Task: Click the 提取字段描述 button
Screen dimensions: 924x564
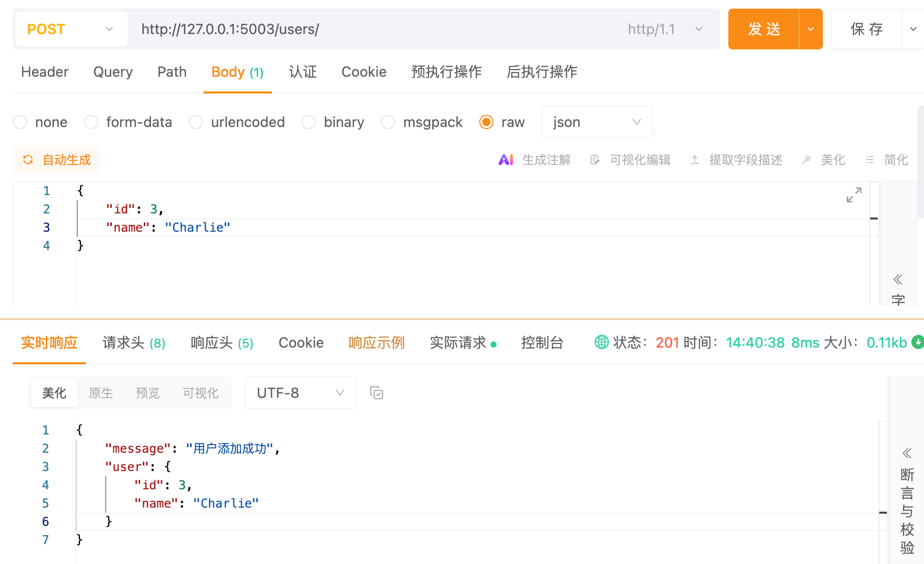Action: point(736,160)
